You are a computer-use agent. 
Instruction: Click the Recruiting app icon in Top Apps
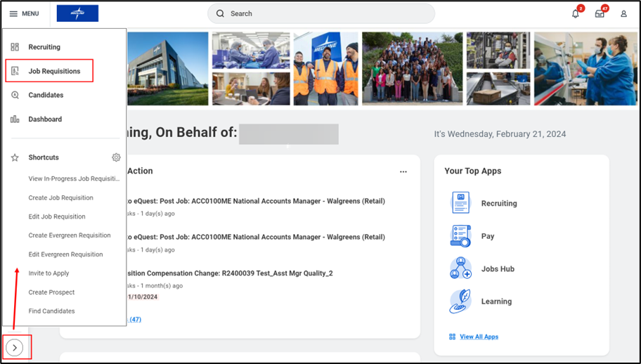tap(460, 203)
